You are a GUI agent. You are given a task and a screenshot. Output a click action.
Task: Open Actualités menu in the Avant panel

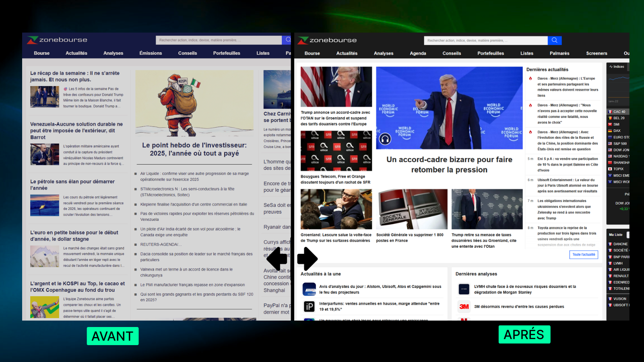click(x=76, y=53)
